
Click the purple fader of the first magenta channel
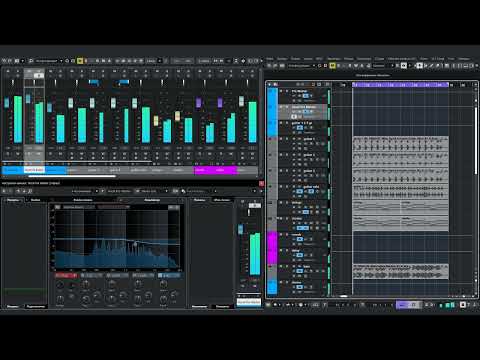click(199, 102)
